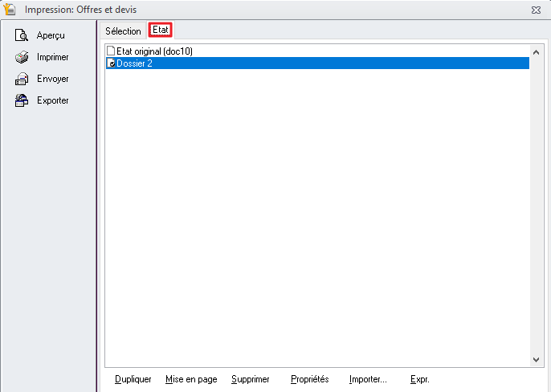Click the list scrollbar up arrow
The width and height of the screenshot is (551, 392).
(x=537, y=51)
